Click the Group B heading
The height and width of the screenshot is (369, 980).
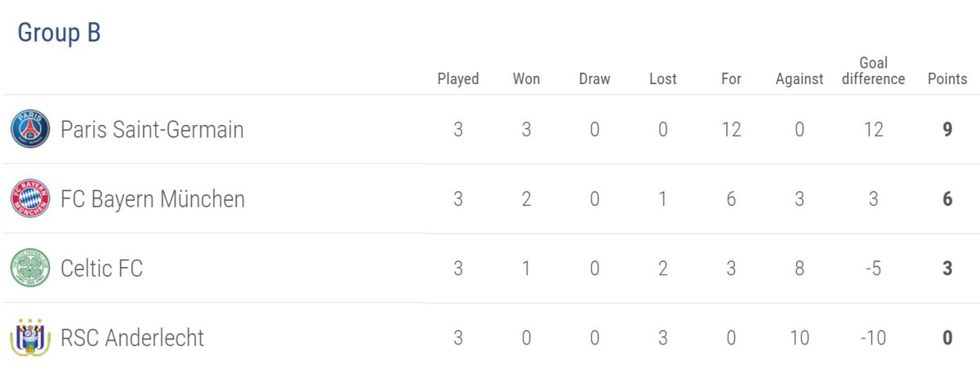pyautogui.click(x=59, y=33)
